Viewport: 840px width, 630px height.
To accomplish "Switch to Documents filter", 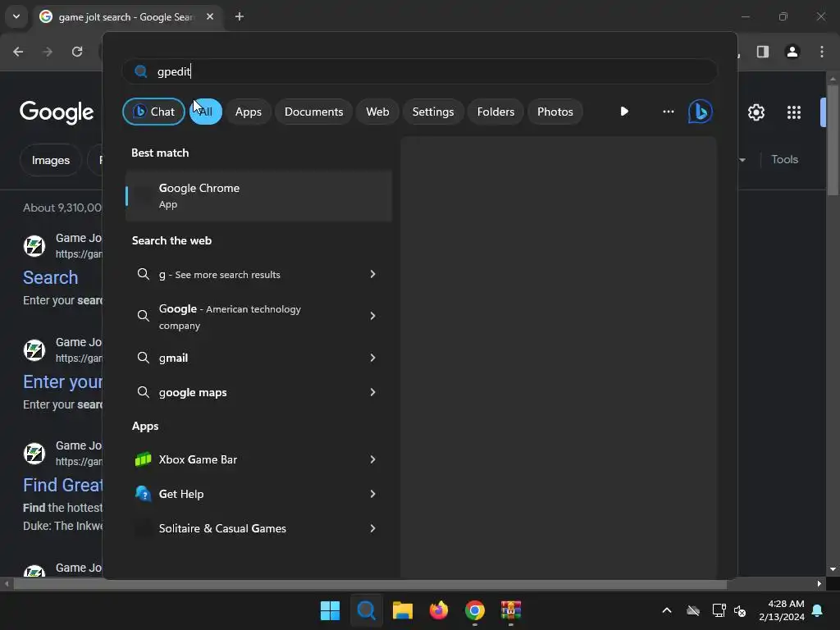I will [314, 112].
